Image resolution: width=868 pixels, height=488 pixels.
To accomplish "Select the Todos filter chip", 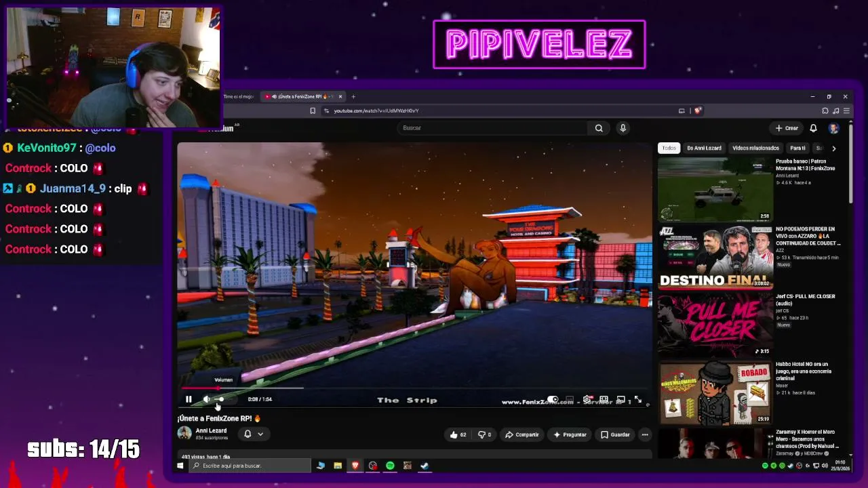I will pos(669,148).
